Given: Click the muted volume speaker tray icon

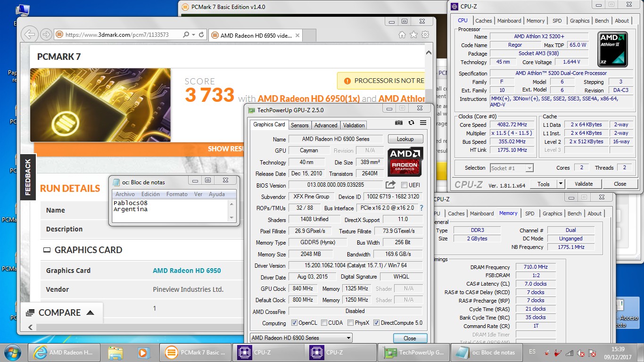Looking at the screenshot, I should 581,353.
